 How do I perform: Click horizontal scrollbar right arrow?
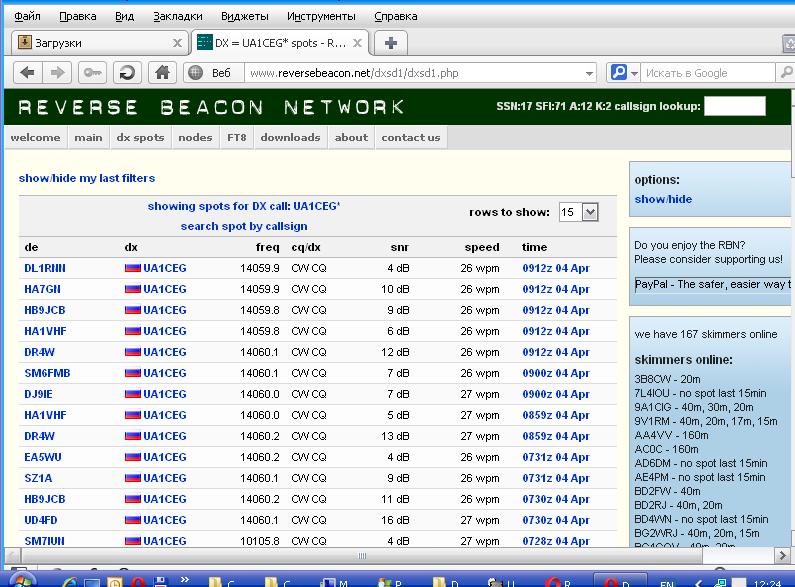click(782, 556)
